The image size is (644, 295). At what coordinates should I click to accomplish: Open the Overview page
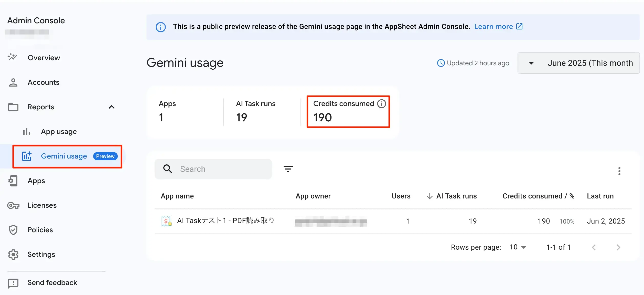[x=44, y=58]
